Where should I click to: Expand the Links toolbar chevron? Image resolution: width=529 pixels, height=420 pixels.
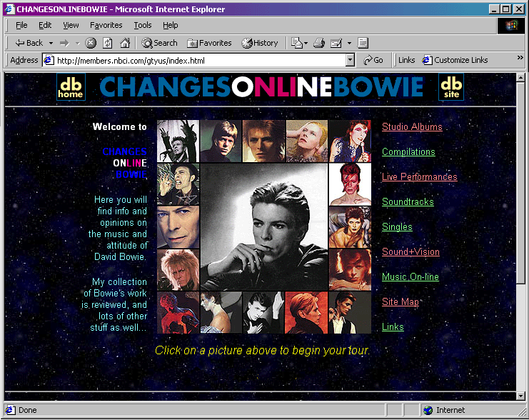tap(520, 59)
